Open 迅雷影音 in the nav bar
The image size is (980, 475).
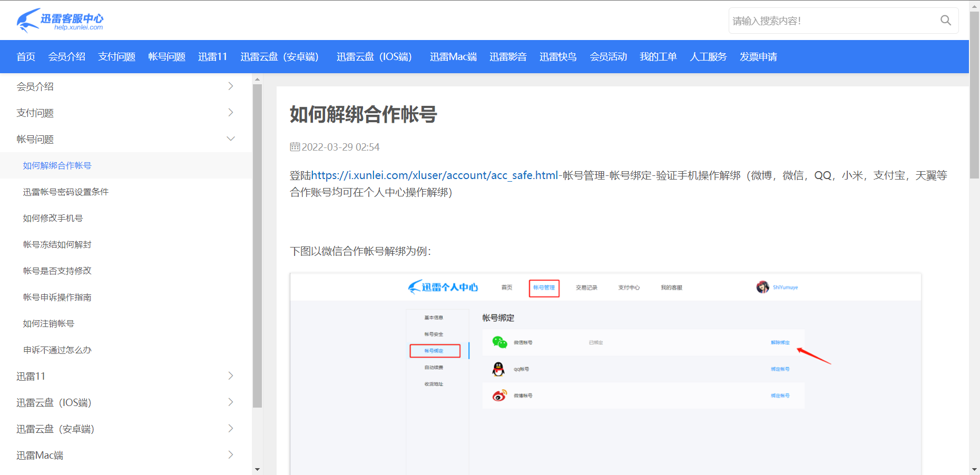pos(508,56)
